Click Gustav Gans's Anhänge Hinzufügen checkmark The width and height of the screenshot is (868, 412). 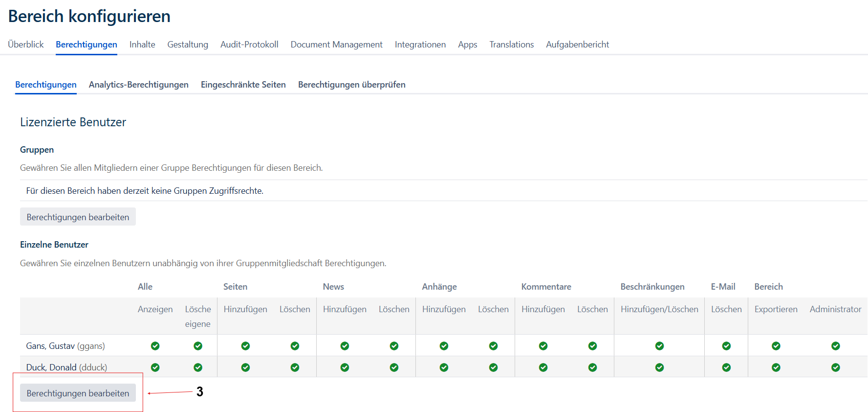pyautogui.click(x=444, y=346)
